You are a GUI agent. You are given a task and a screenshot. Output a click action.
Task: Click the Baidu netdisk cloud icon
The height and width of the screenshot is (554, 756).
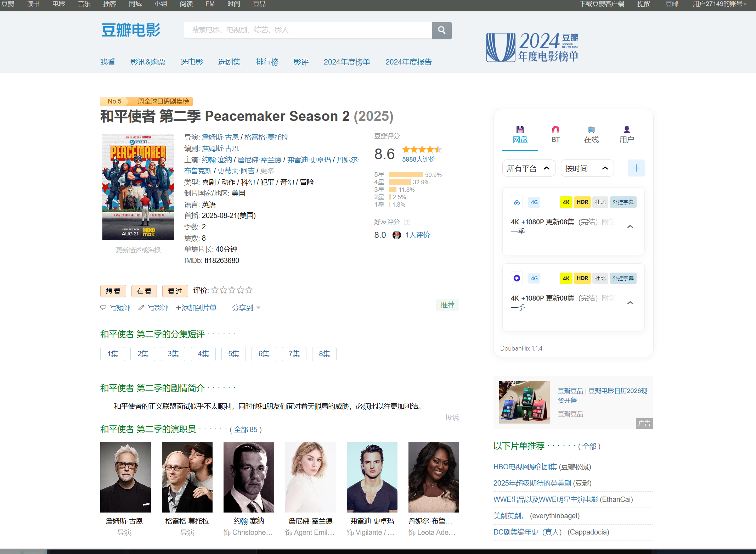click(517, 202)
